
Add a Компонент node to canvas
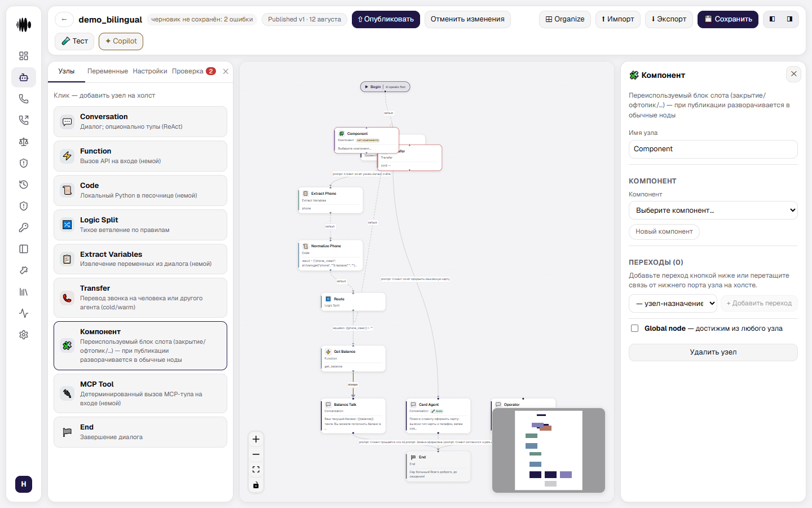(140, 345)
